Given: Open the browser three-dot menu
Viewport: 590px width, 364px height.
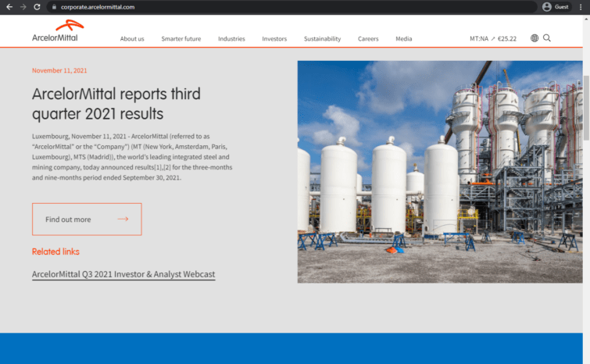Looking at the screenshot, I should coord(581,7).
